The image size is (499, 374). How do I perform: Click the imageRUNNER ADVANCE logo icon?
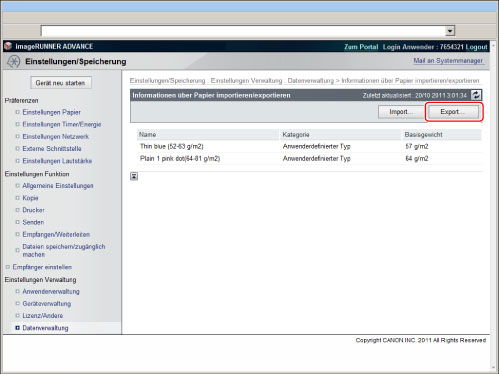pos(8,46)
